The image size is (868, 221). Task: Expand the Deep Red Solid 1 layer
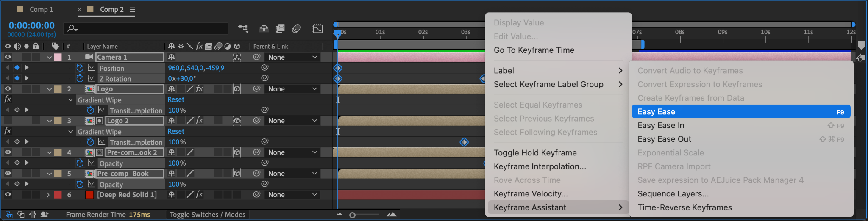tap(48, 195)
